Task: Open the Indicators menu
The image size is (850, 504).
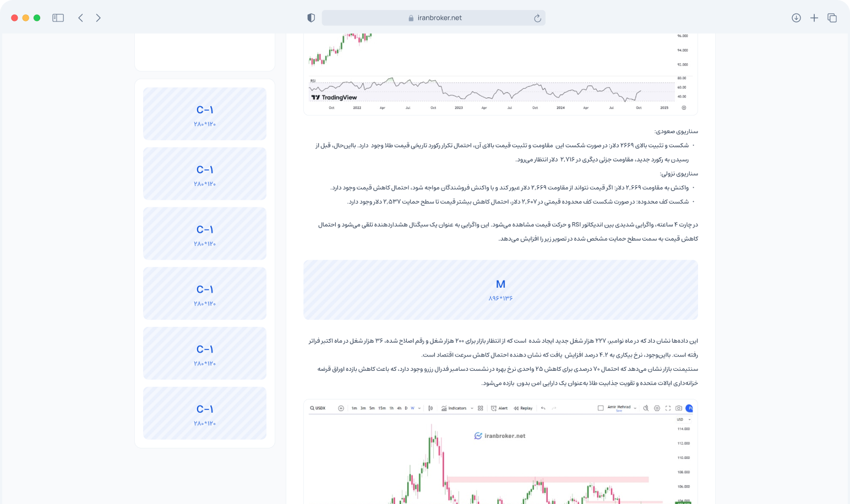Action: point(453,408)
